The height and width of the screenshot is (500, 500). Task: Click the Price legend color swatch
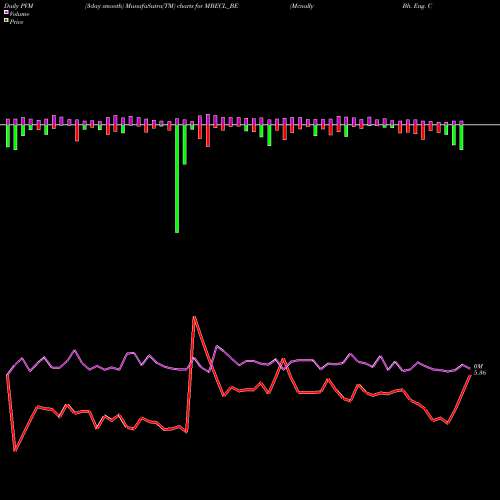tap(6, 20)
